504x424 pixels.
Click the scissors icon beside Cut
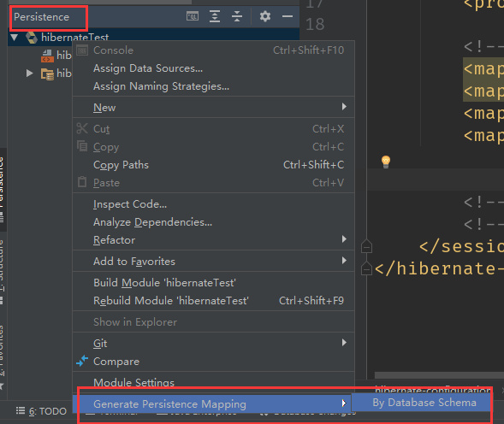(82, 128)
